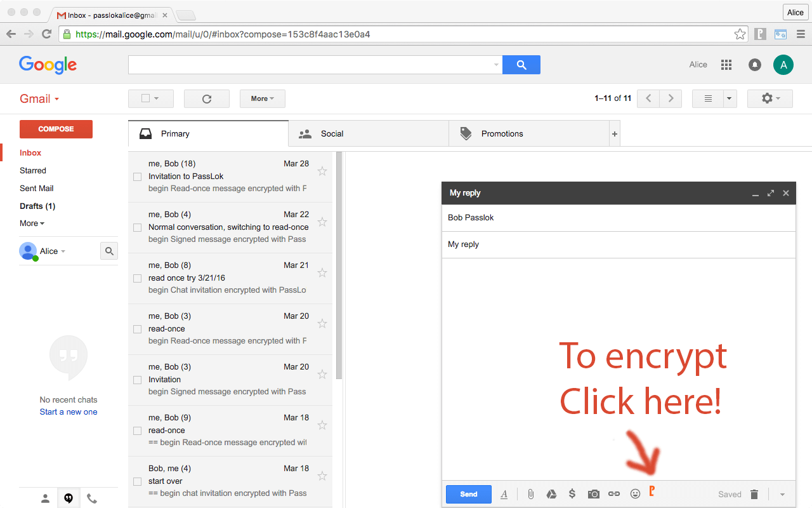The width and height of the screenshot is (812, 508).
Task: Open the display density list dropdown arrow
Action: click(729, 98)
